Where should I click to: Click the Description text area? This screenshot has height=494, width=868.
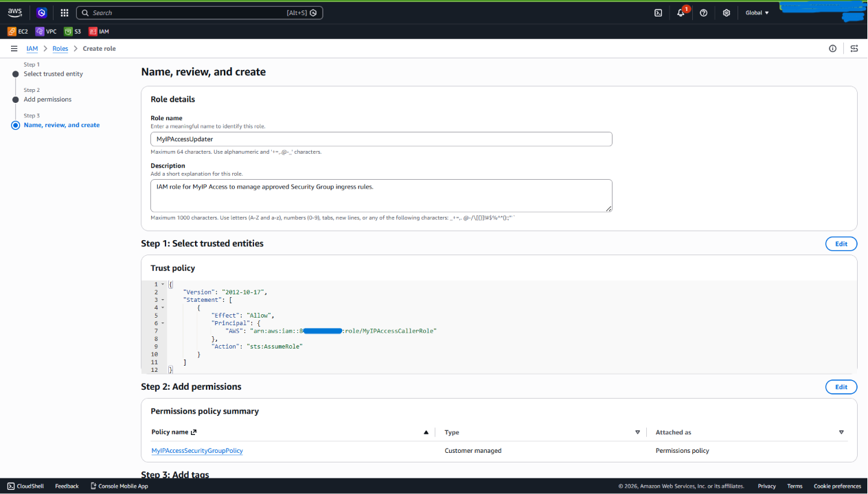coord(381,196)
